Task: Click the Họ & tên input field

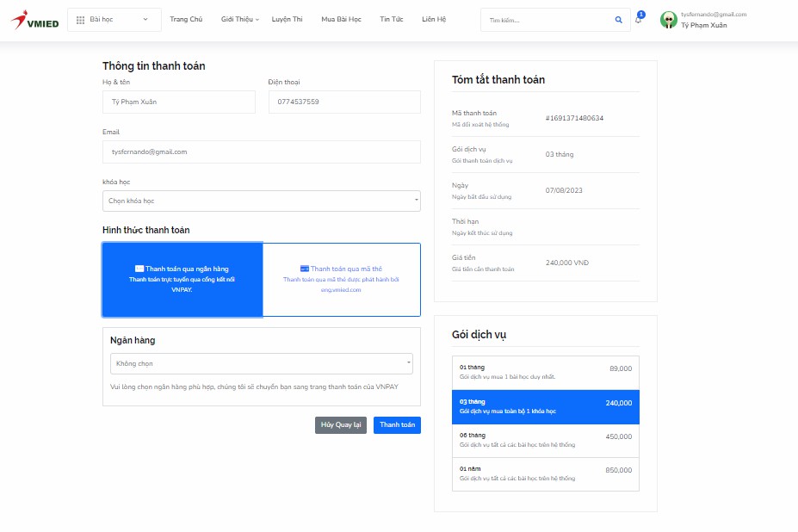Action: click(x=179, y=102)
